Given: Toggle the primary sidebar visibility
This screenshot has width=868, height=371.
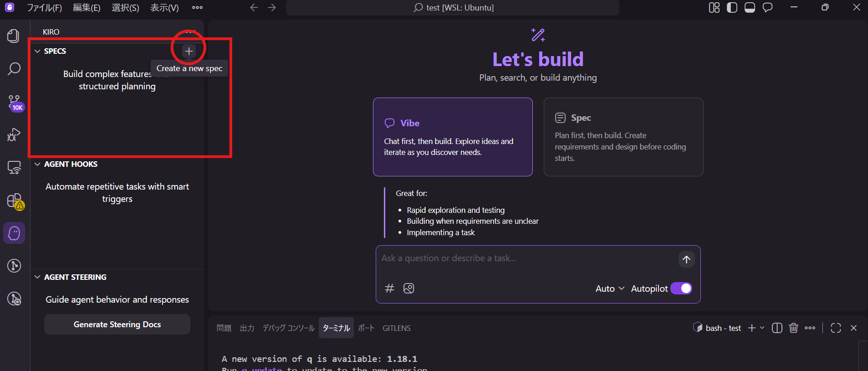Looking at the screenshot, I should click(732, 8).
